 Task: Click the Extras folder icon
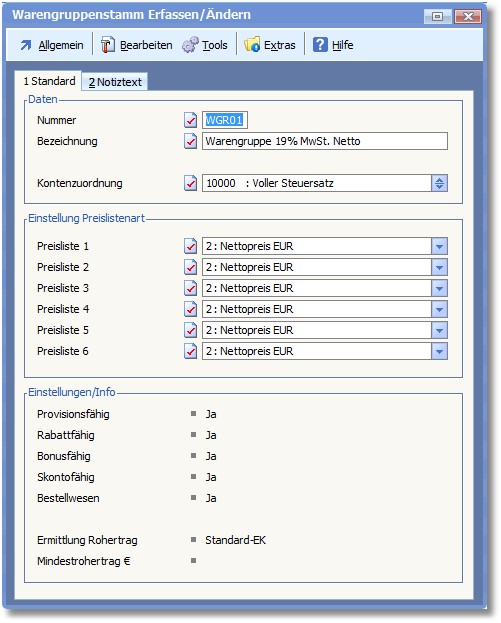pos(252,44)
